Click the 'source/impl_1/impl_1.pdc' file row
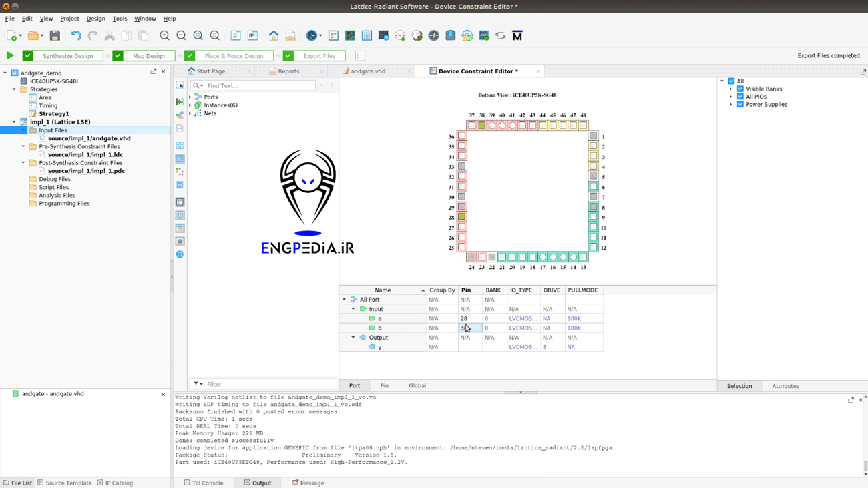 [86, 171]
